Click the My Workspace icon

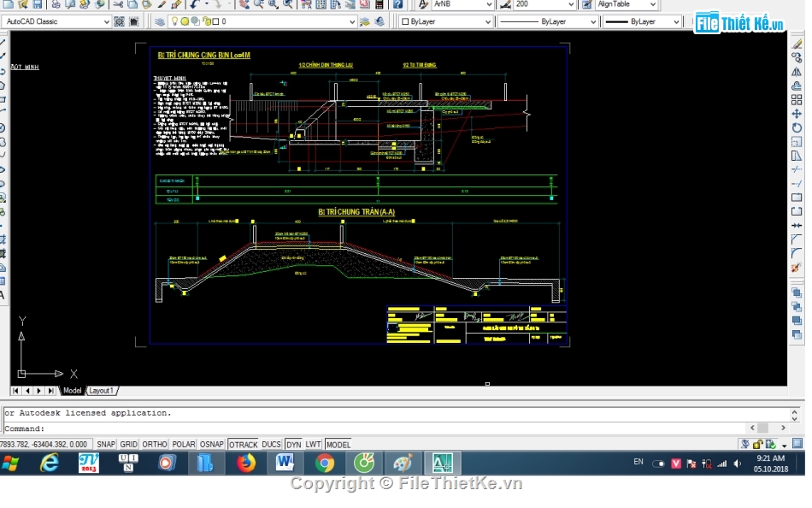tap(134, 21)
